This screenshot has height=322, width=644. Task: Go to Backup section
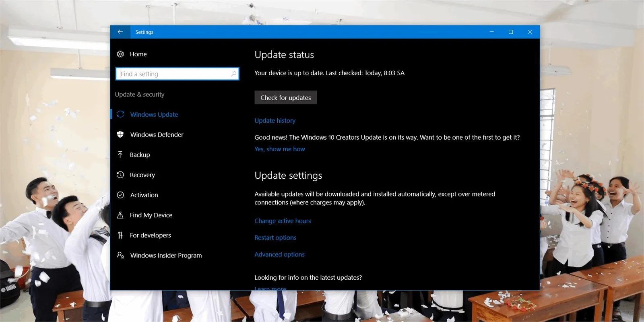click(140, 155)
